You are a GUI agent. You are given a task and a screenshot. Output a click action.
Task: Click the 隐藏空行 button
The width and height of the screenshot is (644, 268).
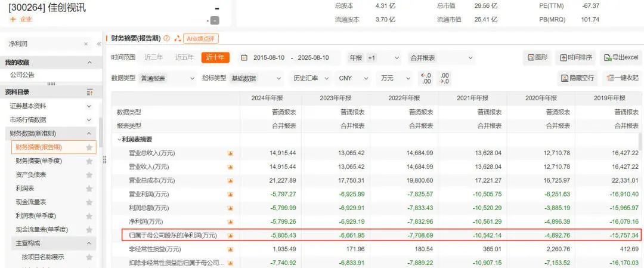[x=578, y=78]
